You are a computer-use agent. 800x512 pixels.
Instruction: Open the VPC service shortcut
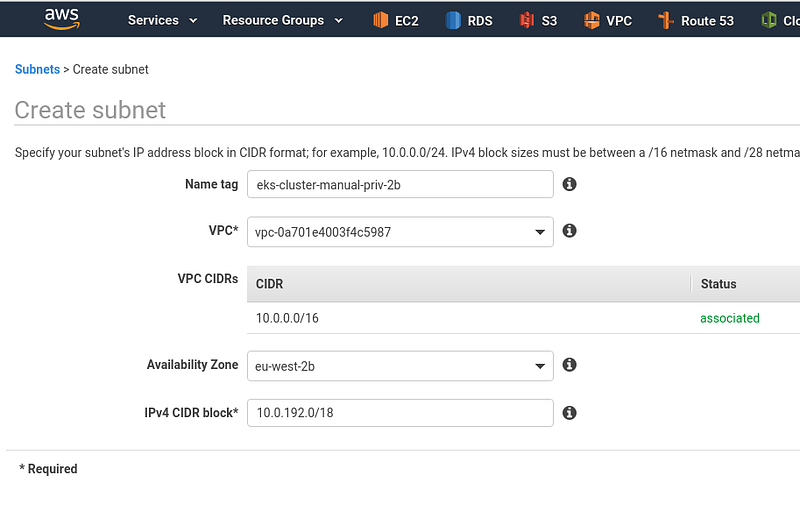tap(608, 20)
